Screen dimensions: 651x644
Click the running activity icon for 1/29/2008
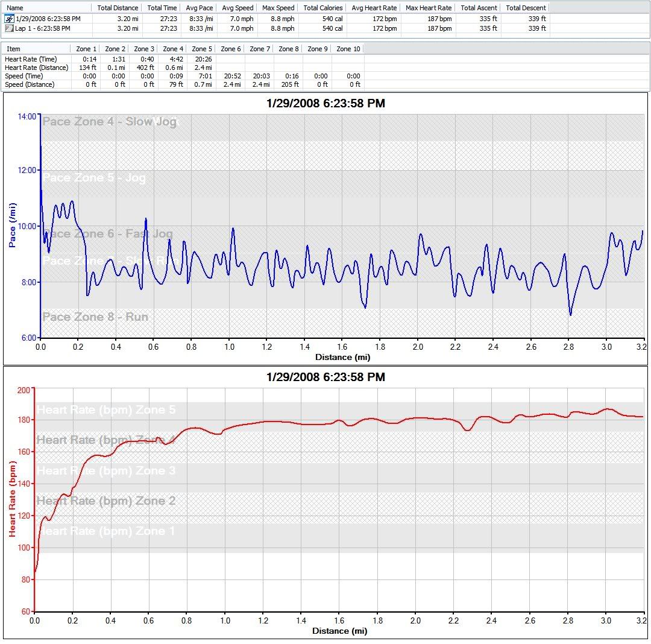(9, 19)
